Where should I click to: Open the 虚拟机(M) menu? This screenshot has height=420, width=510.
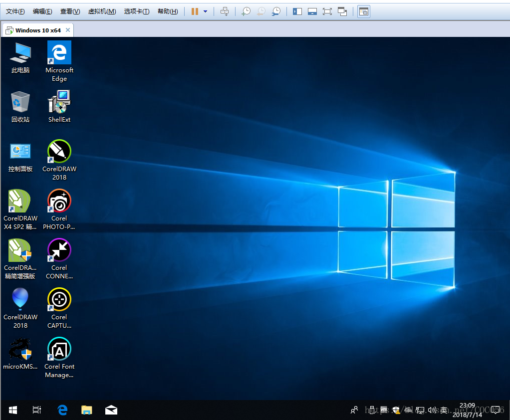(102, 11)
